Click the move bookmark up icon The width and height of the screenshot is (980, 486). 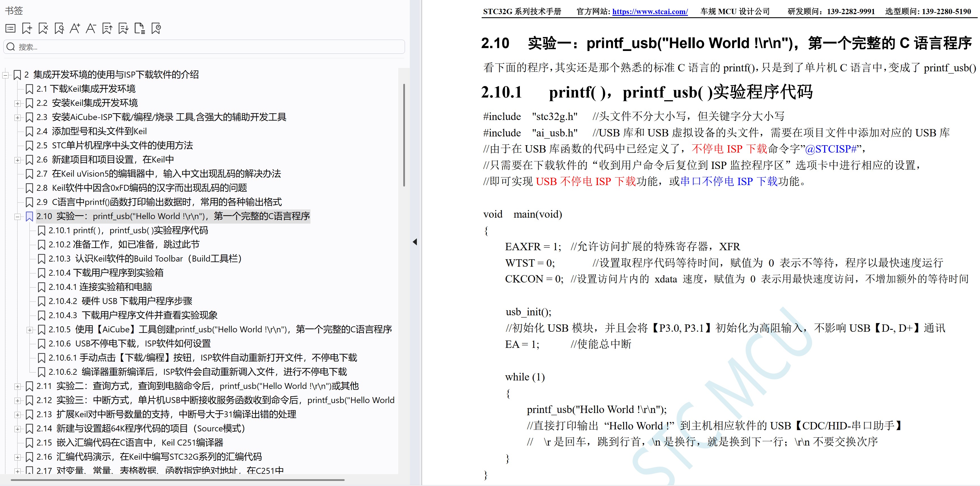point(107,28)
